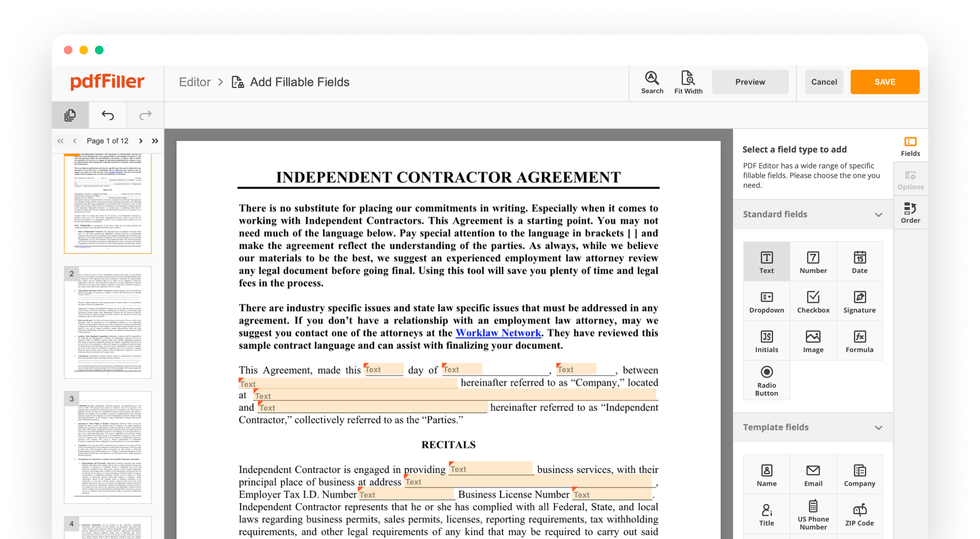Viewport: 980px width, 539px height.
Task: Add a Dropdown field
Action: (767, 301)
